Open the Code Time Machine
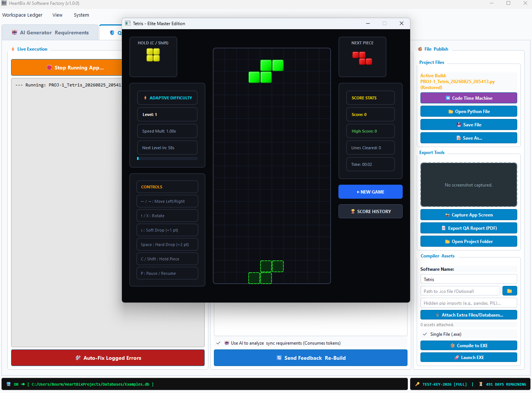Viewport: 532px width, 393px height. pos(469,98)
